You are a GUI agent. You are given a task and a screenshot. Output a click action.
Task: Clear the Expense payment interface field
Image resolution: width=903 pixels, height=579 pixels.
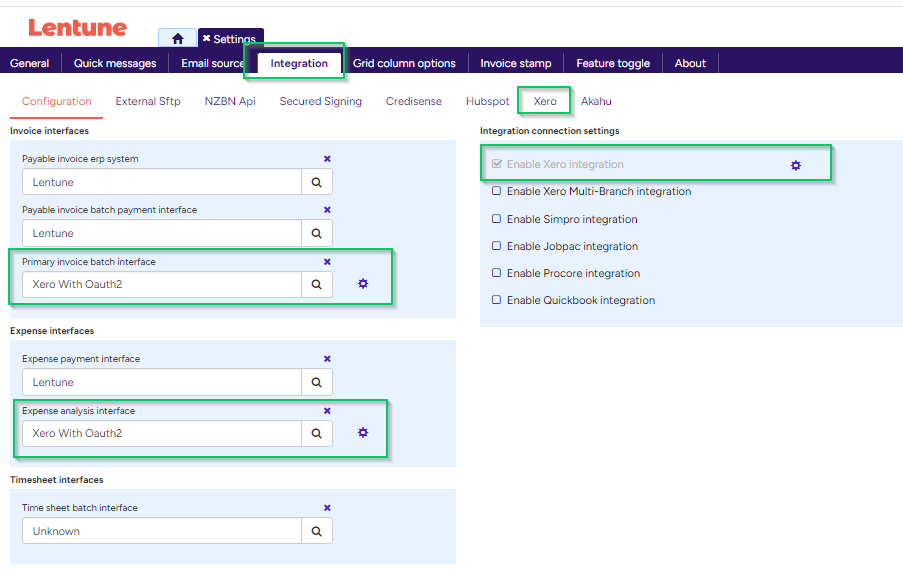pos(327,358)
